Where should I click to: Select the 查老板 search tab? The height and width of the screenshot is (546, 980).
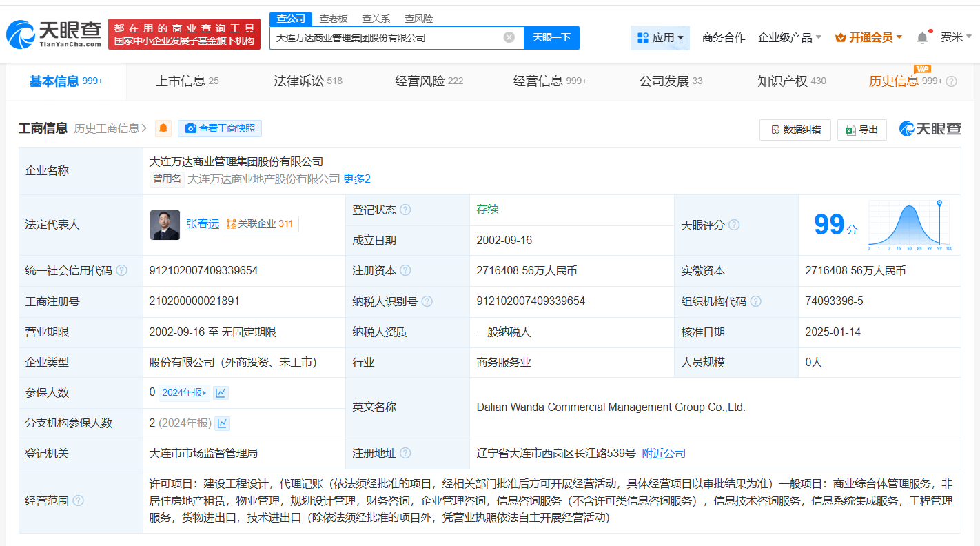coord(334,19)
